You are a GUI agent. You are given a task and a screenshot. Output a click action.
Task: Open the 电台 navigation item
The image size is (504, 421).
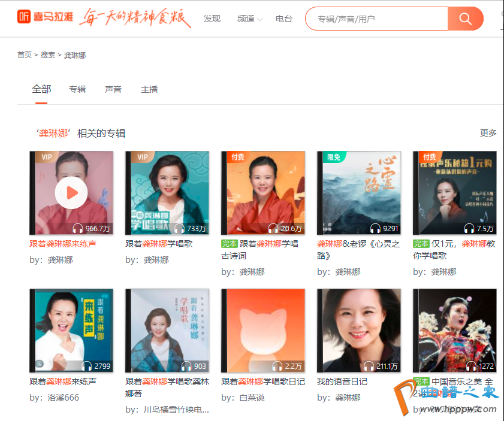pos(284,19)
